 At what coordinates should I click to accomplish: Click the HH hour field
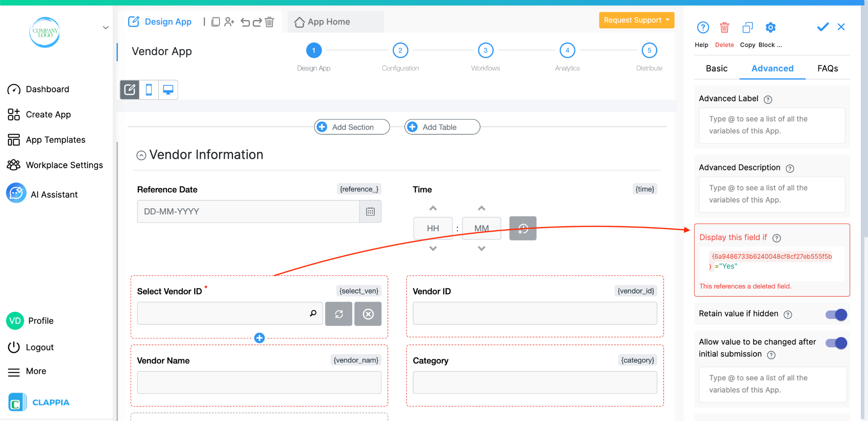tap(433, 228)
